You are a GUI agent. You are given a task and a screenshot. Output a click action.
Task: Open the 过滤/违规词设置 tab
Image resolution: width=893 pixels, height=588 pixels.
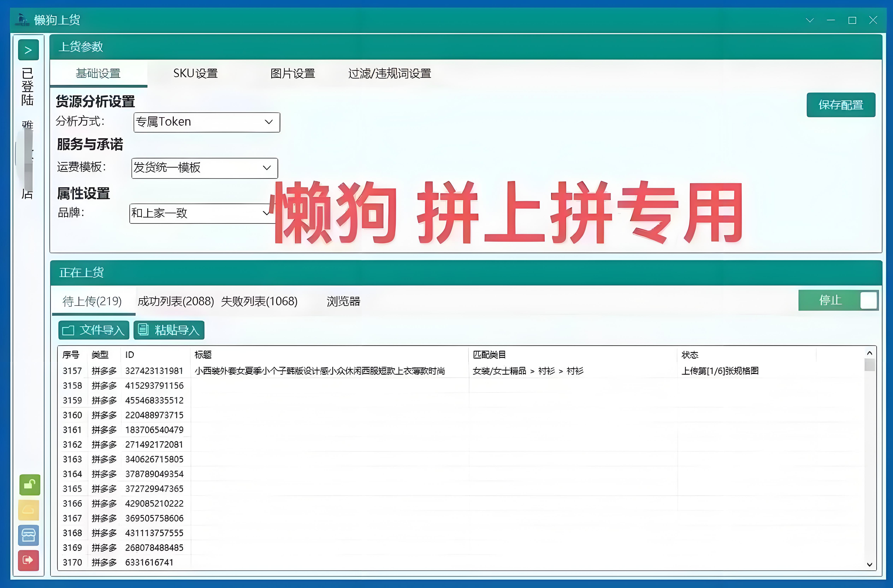click(389, 73)
